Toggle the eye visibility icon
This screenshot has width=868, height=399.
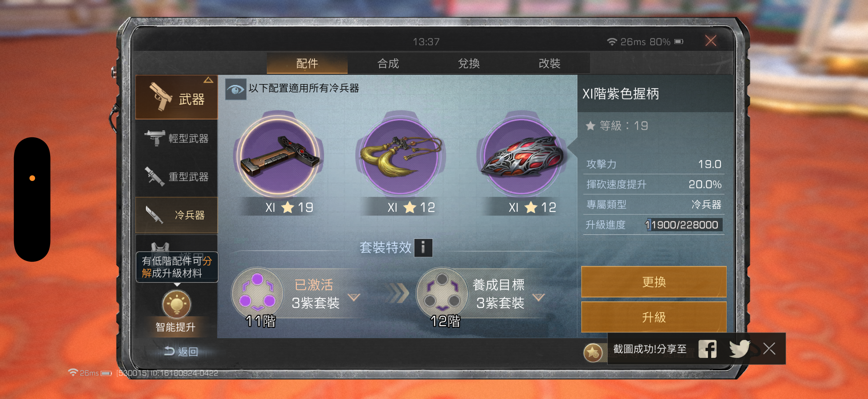[x=235, y=89]
